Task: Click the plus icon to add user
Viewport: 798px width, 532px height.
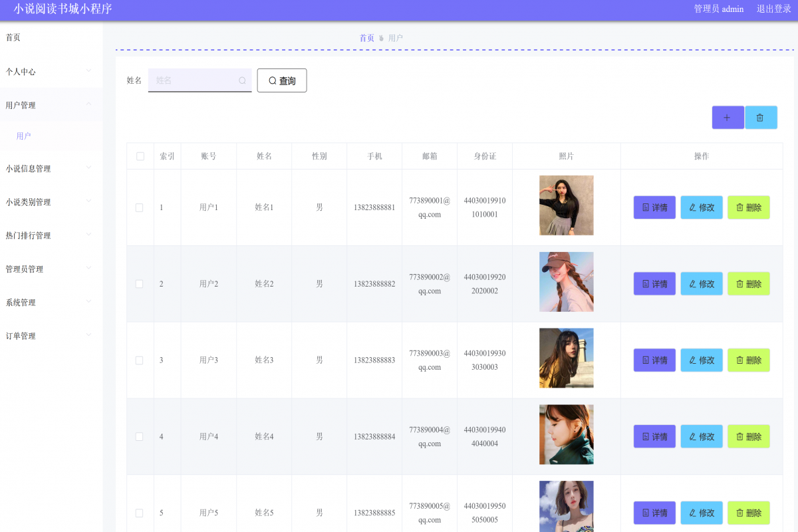Action: coord(728,118)
